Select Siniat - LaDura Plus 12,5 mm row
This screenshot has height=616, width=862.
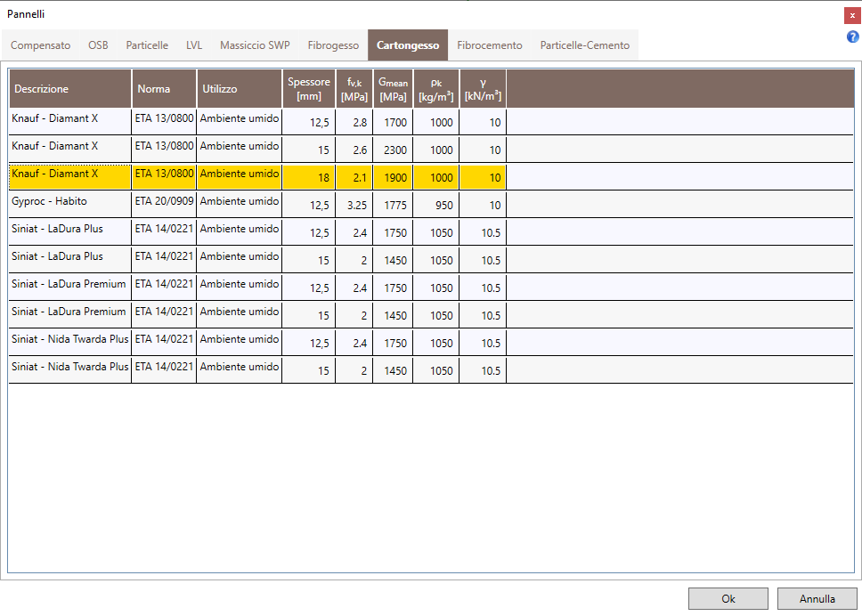click(431, 232)
